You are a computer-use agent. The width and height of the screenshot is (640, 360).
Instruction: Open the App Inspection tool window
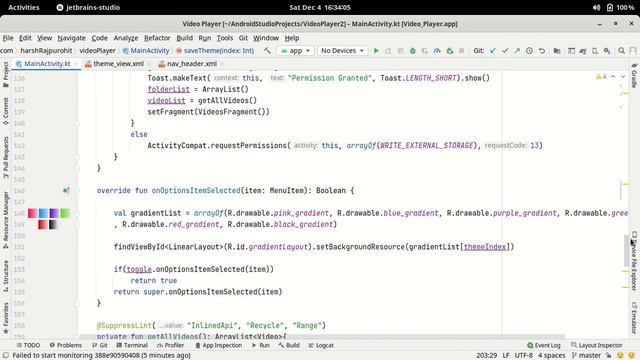(219, 345)
